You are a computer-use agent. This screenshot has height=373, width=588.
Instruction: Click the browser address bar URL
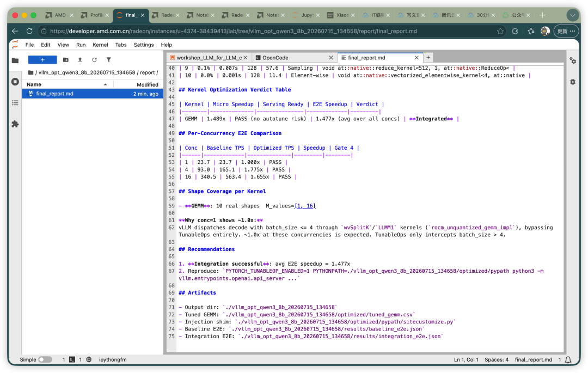coord(233,31)
